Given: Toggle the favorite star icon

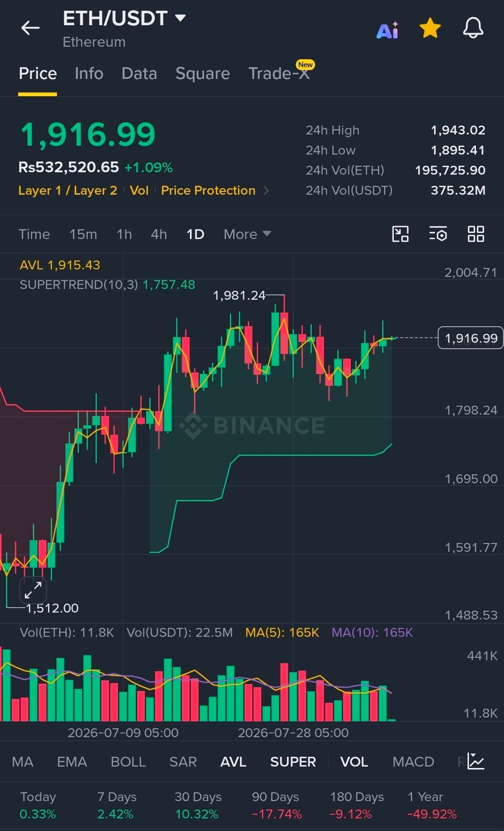Looking at the screenshot, I should point(430,28).
